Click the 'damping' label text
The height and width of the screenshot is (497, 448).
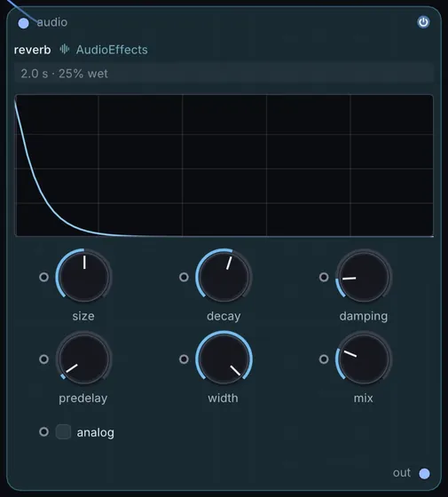[x=364, y=316]
